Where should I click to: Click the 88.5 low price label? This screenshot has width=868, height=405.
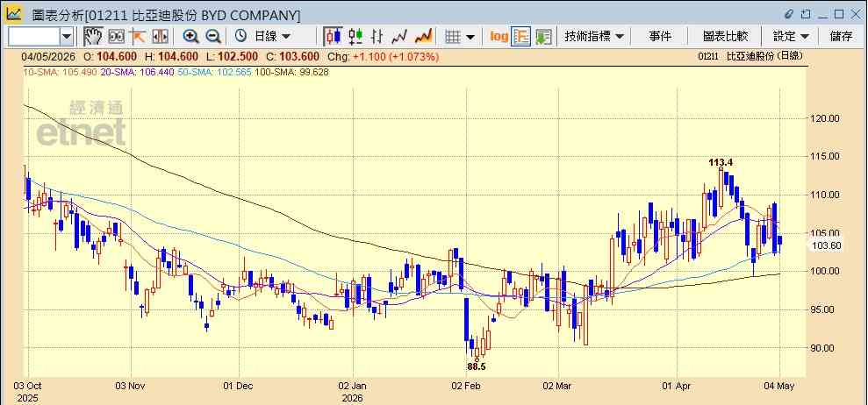tap(477, 366)
